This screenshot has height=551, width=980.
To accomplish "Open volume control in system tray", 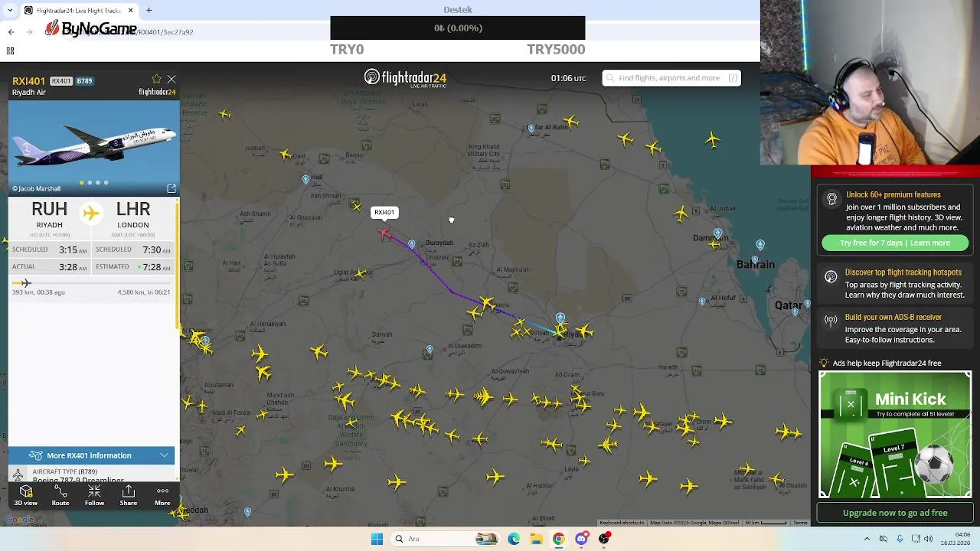I will 928,539.
